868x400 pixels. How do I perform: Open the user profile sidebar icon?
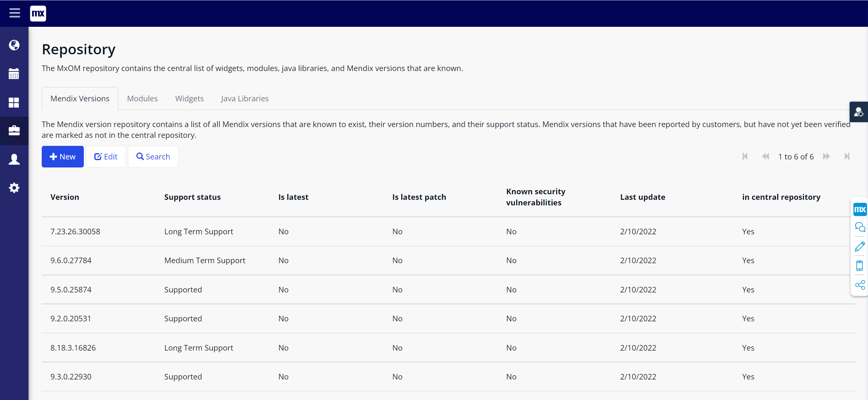[14, 159]
